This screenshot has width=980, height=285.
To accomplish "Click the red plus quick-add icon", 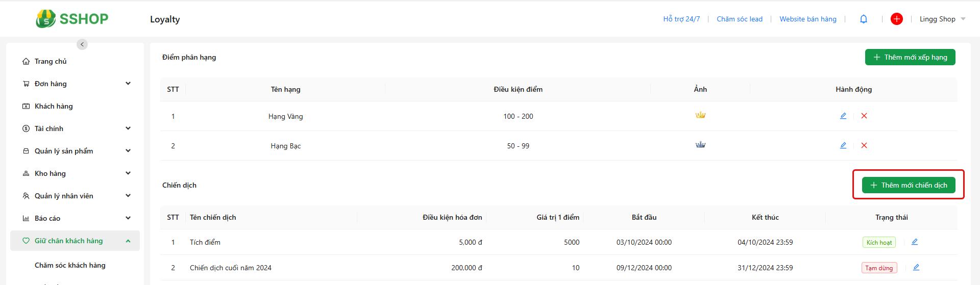I will [897, 19].
